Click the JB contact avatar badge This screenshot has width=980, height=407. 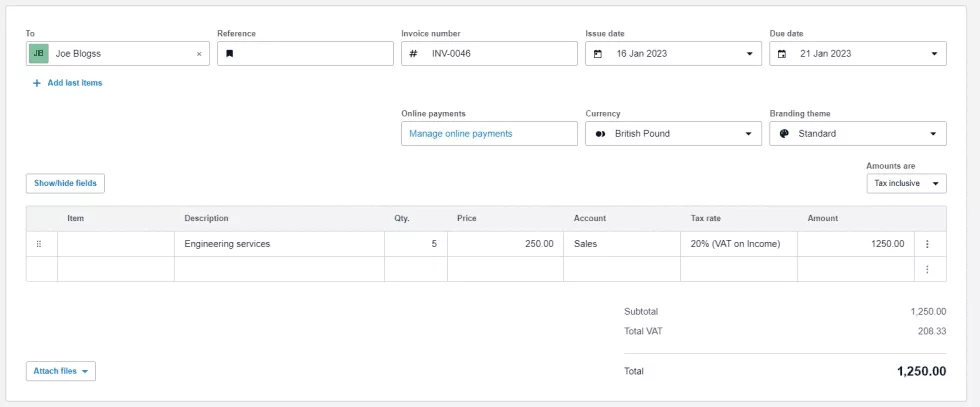tap(39, 54)
